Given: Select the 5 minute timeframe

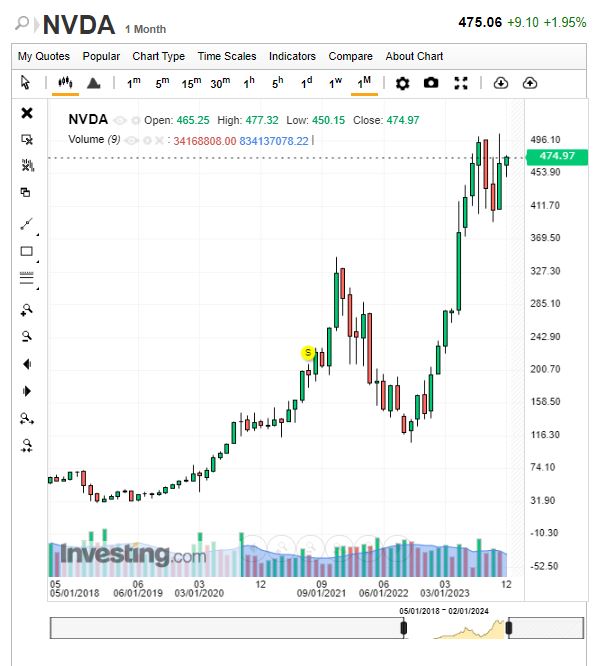Looking at the screenshot, I should (162, 82).
